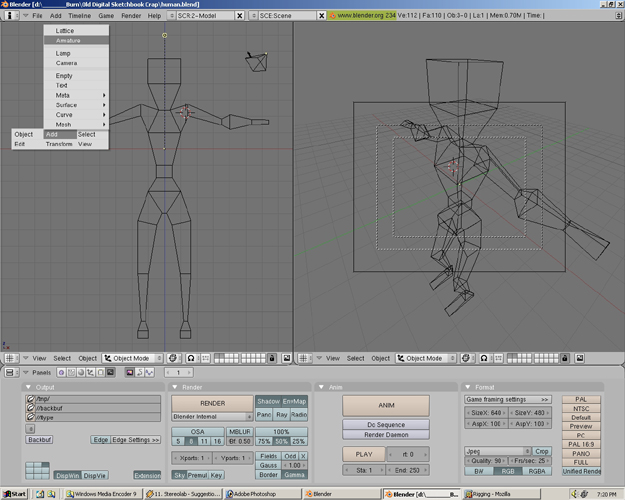This screenshot has height=500, width=625.
Task: Click the SizeX: 640 value field
Action: point(486,413)
